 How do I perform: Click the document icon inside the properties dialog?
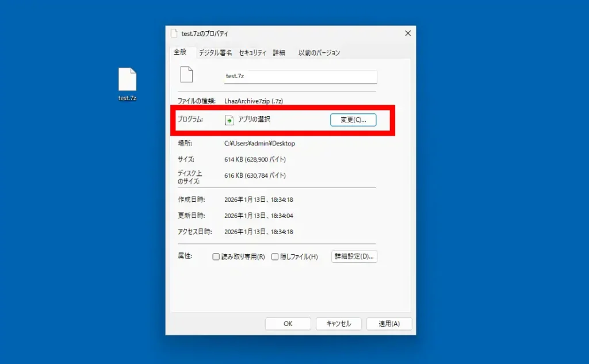tap(188, 75)
